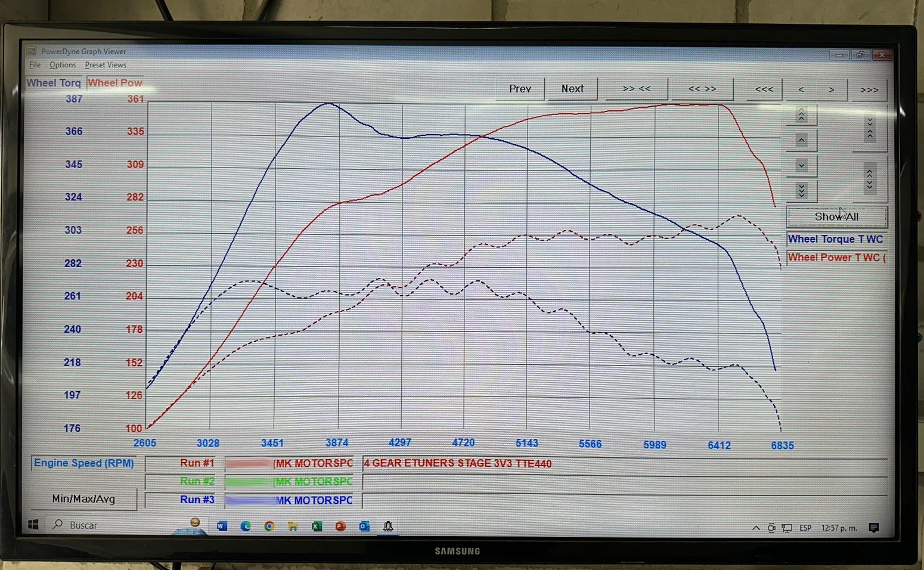The image size is (924, 570).
Task: Open Excel from the Windows taskbar
Action: pyautogui.click(x=317, y=526)
